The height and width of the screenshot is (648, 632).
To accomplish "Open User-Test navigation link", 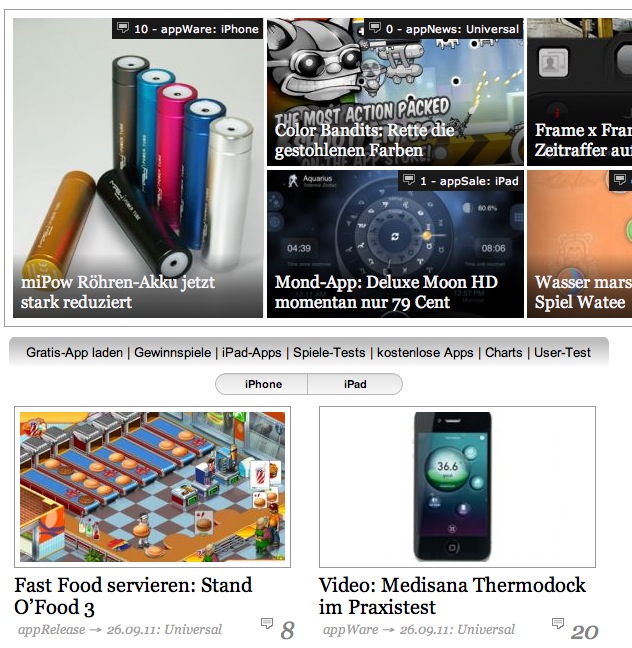I will [562, 353].
